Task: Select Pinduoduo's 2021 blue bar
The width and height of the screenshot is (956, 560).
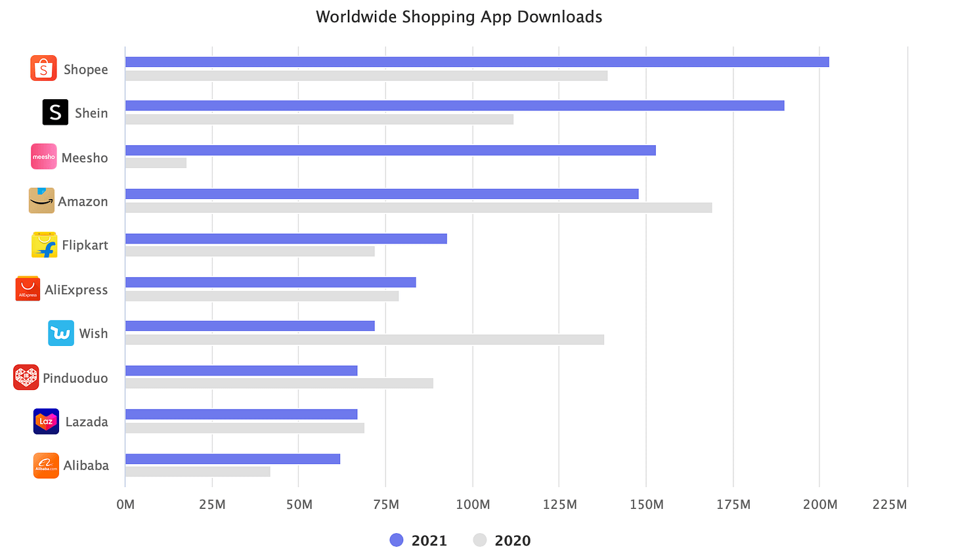Action: (242, 371)
